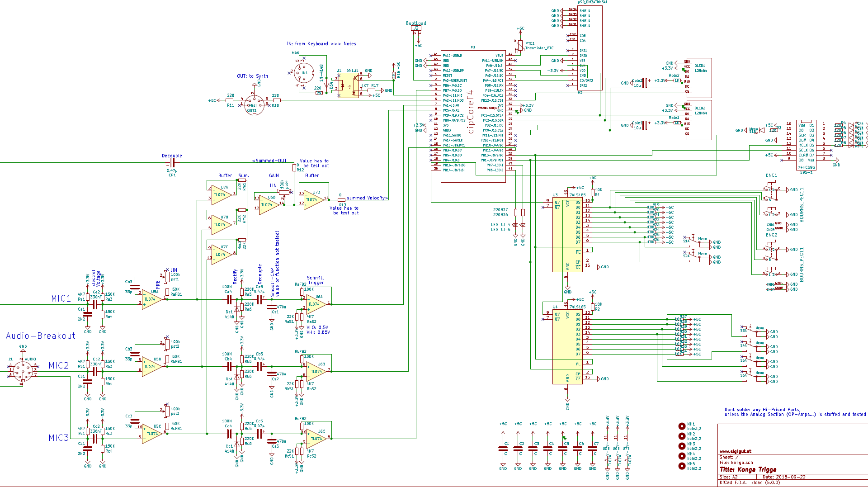The width and height of the screenshot is (868, 487).
Task: Click the Midi IN1 DIN connector
Action: (304, 72)
